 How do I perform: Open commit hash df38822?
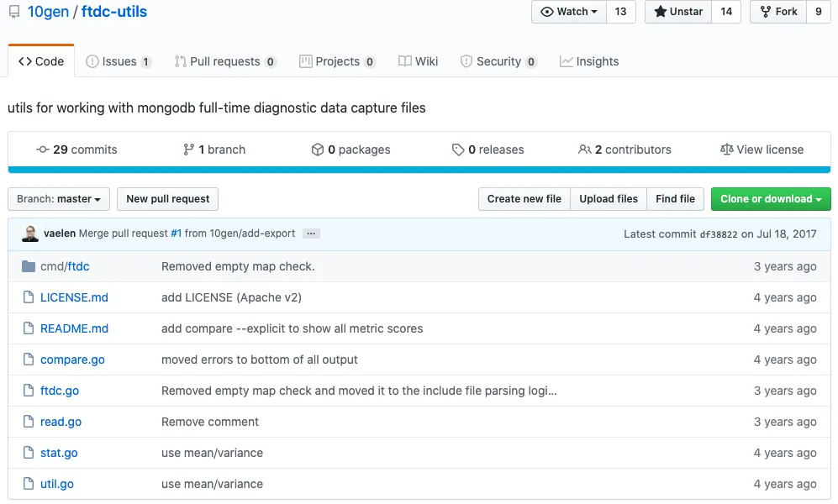tap(719, 234)
